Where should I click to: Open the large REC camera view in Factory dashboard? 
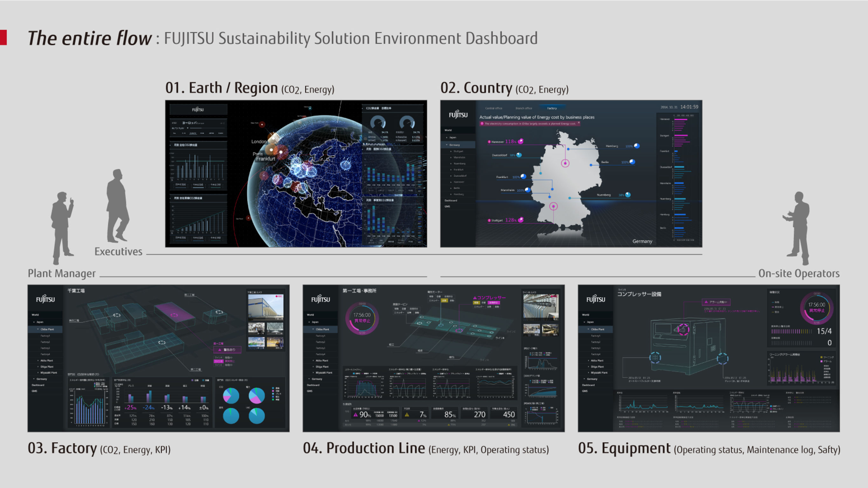pos(266,307)
